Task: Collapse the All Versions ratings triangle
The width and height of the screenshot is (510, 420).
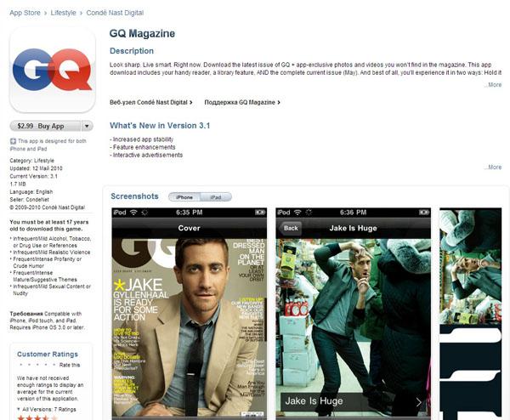Action: pos(19,409)
